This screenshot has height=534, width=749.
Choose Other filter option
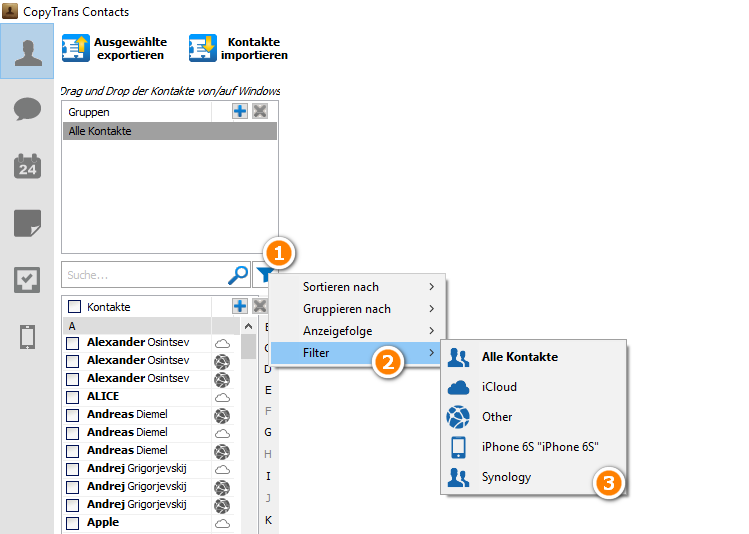[x=534, y=417]
